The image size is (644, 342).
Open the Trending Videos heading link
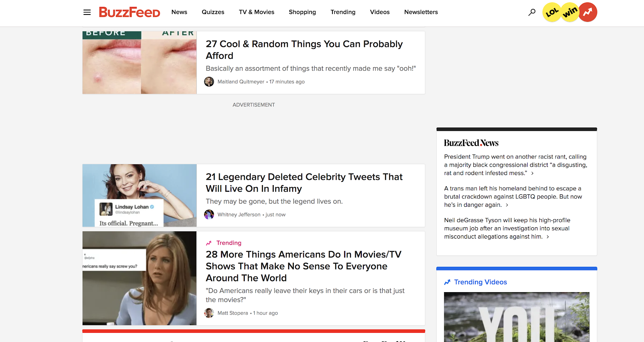click(x=481, y=282)
